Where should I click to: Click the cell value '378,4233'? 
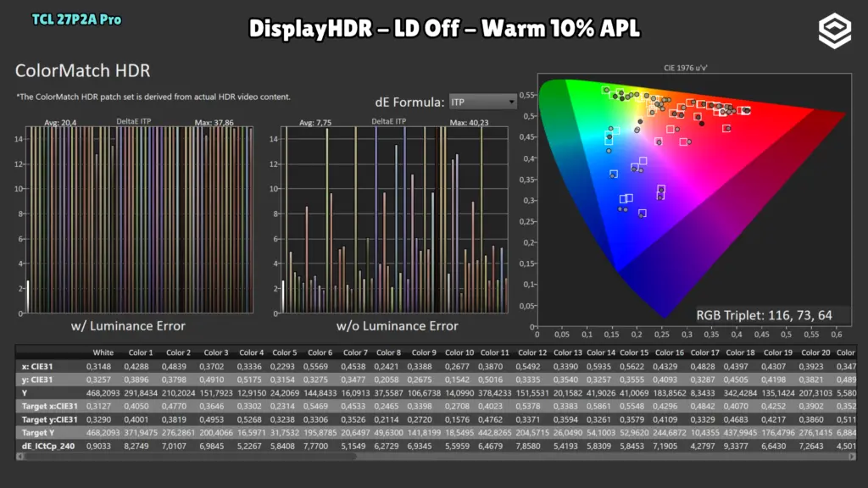point(494,393)
